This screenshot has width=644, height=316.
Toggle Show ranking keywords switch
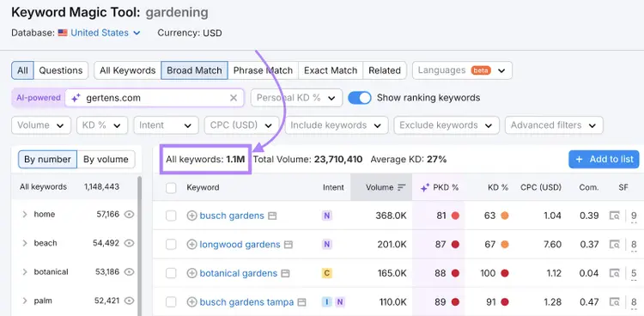coord(360,98)
